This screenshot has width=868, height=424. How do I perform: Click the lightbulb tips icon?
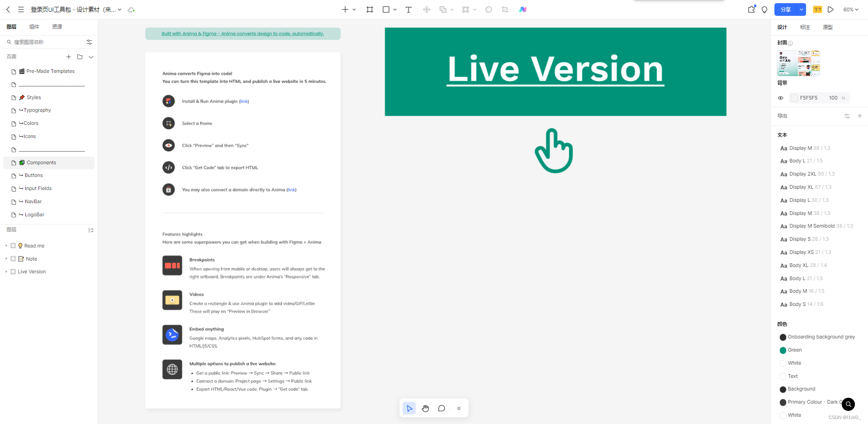pyautogui.click(x=764, y=10)
